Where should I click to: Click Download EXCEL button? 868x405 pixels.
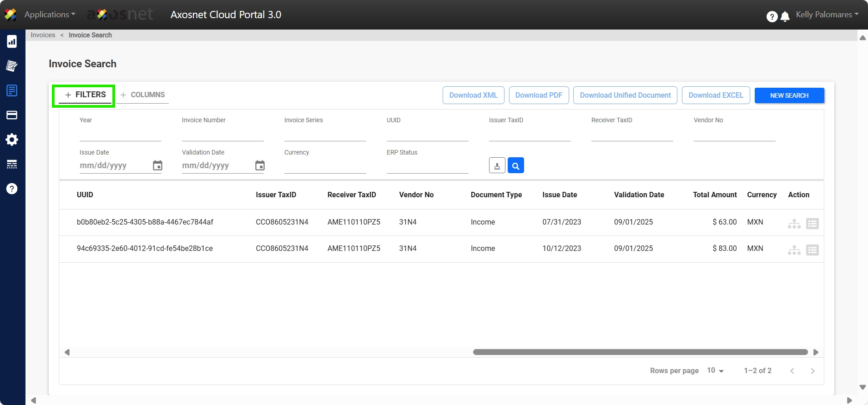pos(715,95)
